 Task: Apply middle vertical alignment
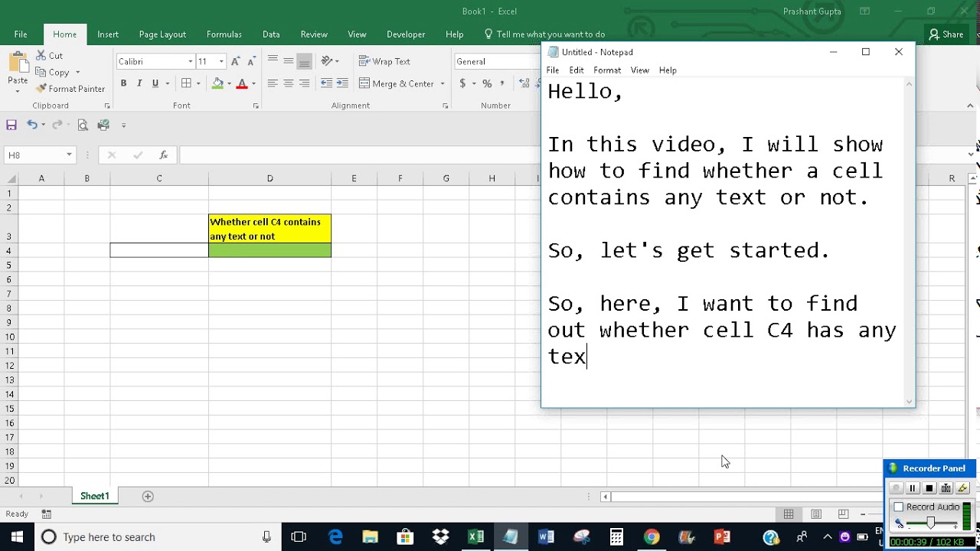289,61
